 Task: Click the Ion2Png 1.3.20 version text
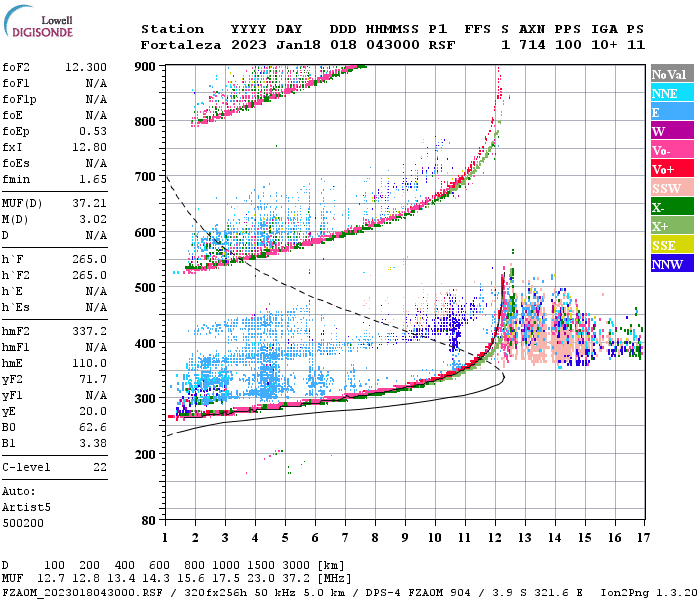point(649,593)
